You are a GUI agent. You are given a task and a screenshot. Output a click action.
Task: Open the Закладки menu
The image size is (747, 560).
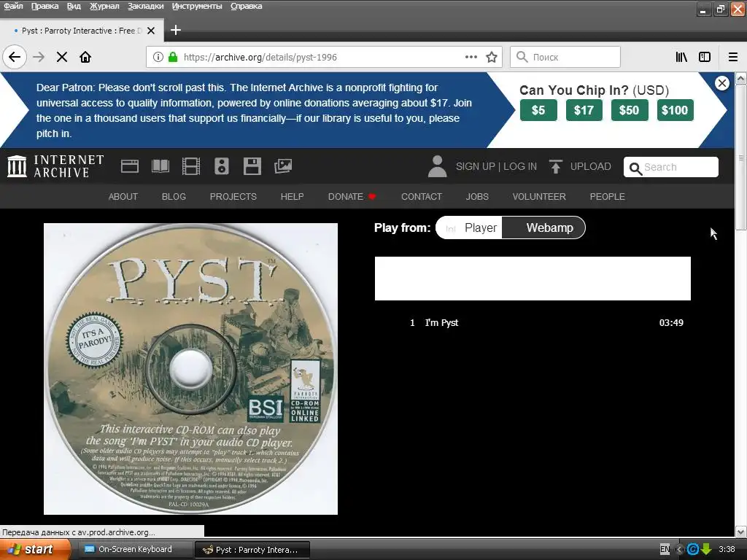(146, 6)
